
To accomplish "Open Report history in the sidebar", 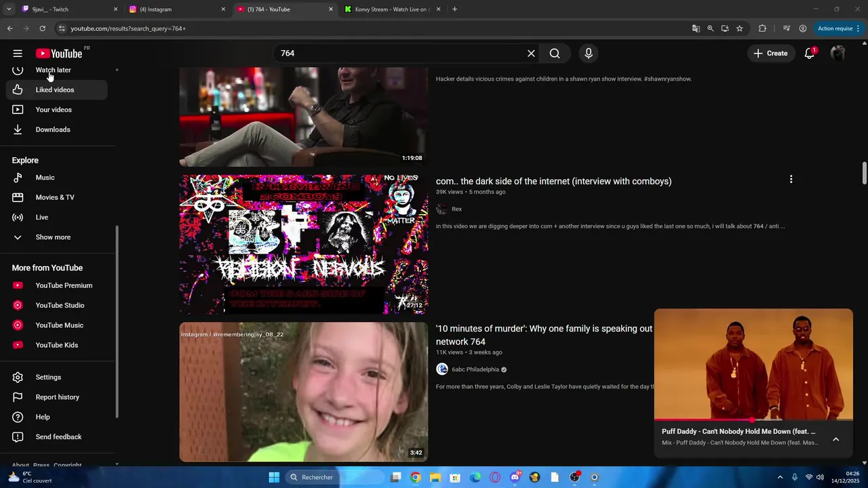I will 57,397.
